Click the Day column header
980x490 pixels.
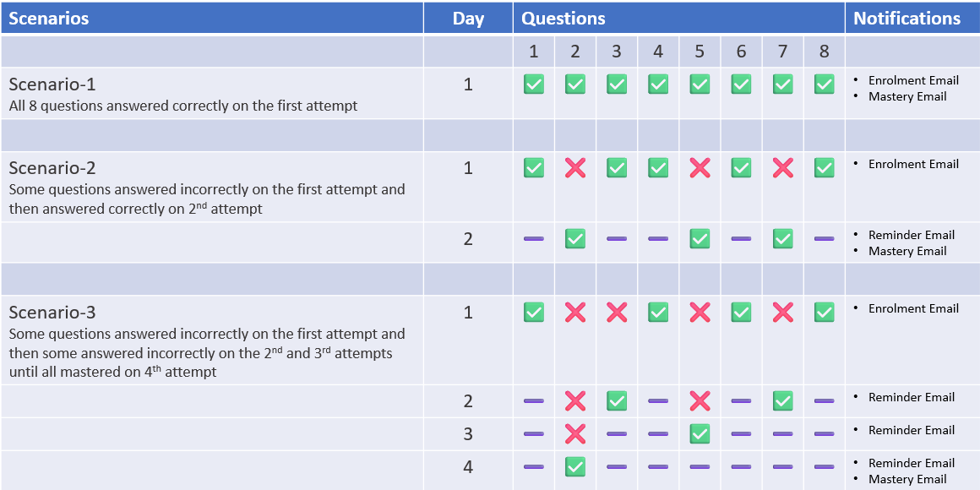[468, 19]
